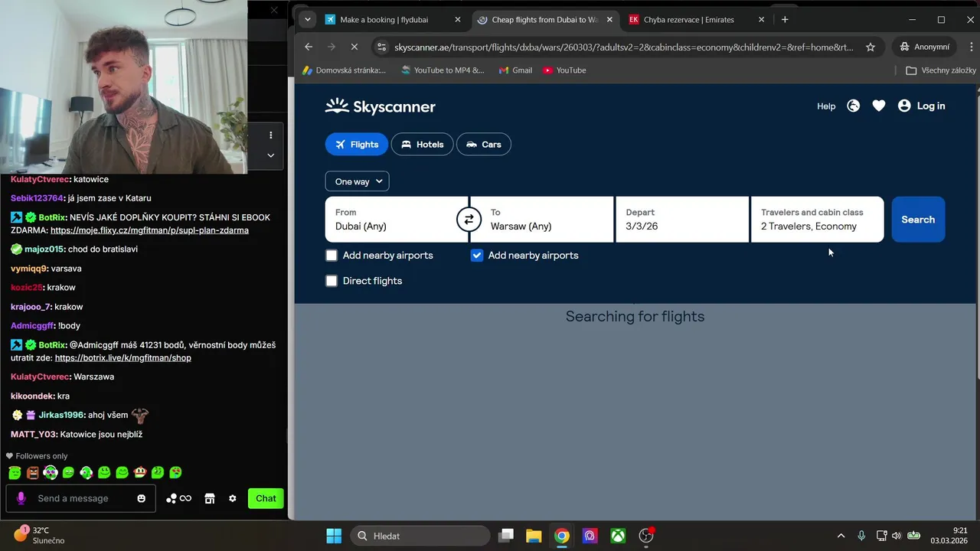
Task: Click username MATT_Y03 in chat
Action: pyautogui.click(x=34, y=434)
